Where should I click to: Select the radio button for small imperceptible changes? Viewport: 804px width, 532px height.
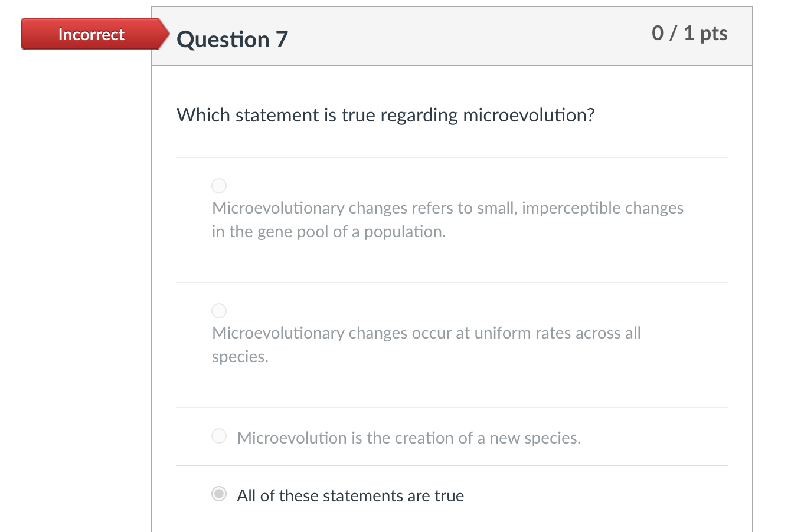tap(219, 186)
